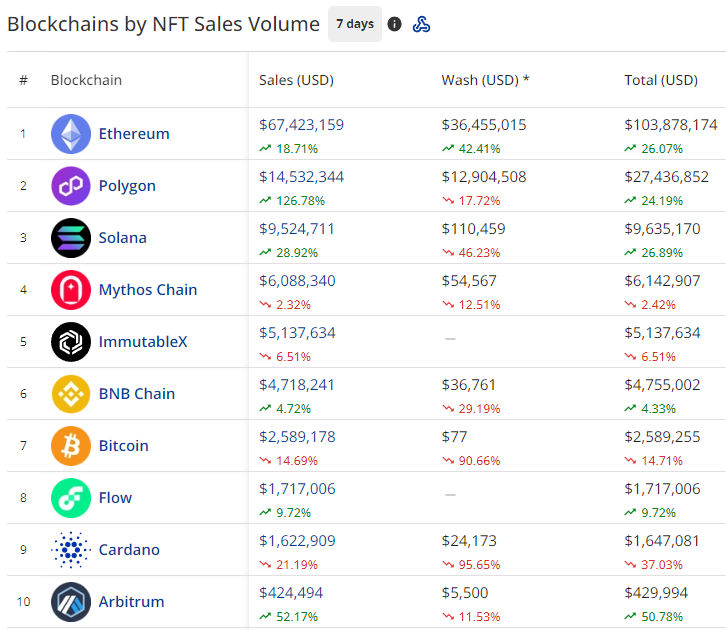Viewport: 726px width, 630px height.
Task: Click the BNB Chain logo icon
Action: tap(71, 394)
